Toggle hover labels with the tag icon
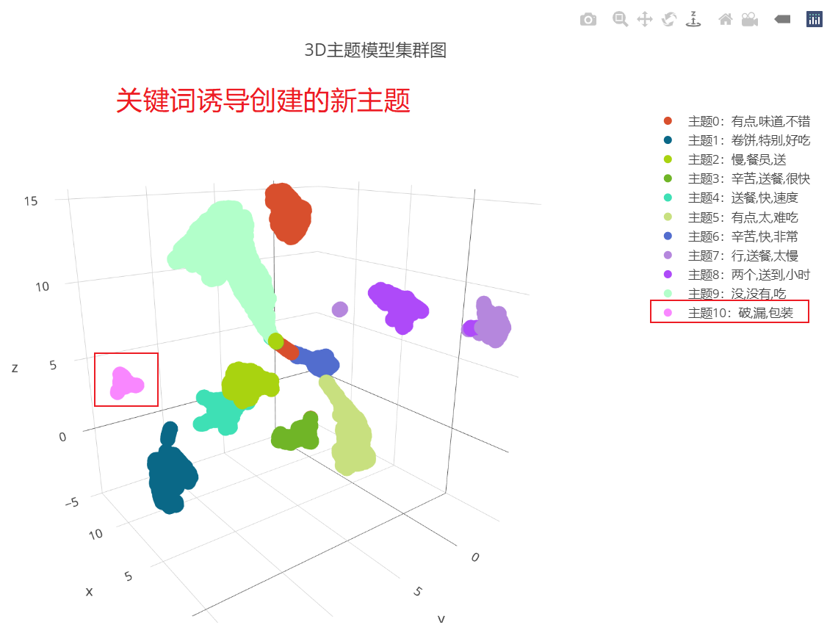 pos(782,20)
